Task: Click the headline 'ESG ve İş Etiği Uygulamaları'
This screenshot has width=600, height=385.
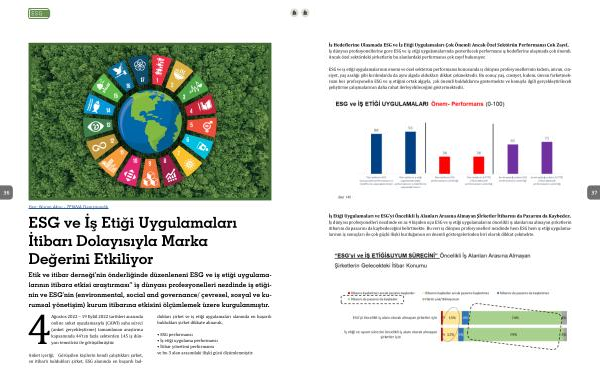Action: (x=133, y=223)
